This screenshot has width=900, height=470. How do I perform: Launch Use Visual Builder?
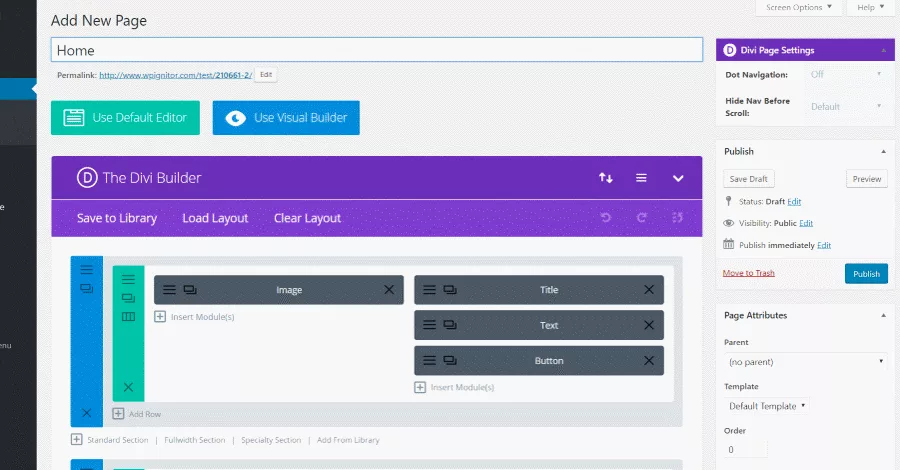tap(286, 118)
